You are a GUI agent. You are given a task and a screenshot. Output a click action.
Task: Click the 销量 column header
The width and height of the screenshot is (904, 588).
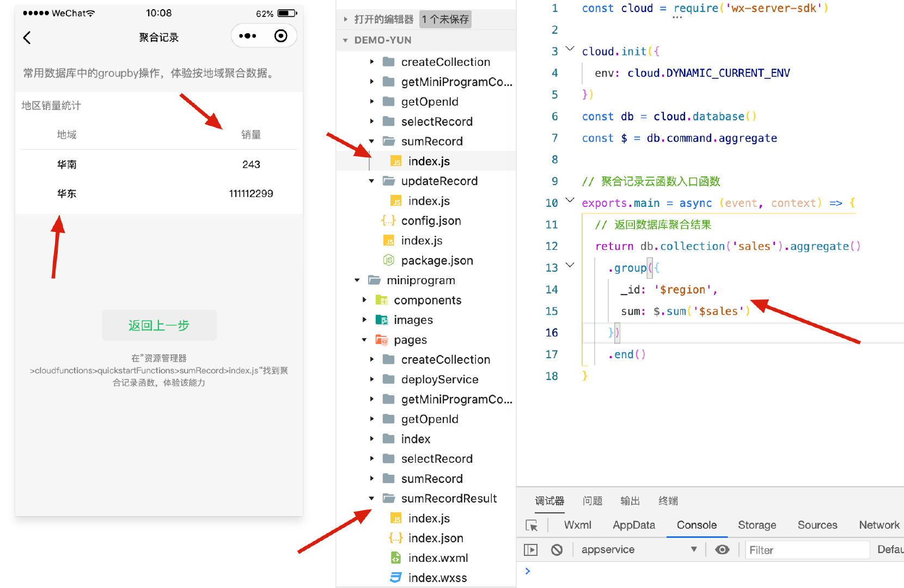point(251,134)
